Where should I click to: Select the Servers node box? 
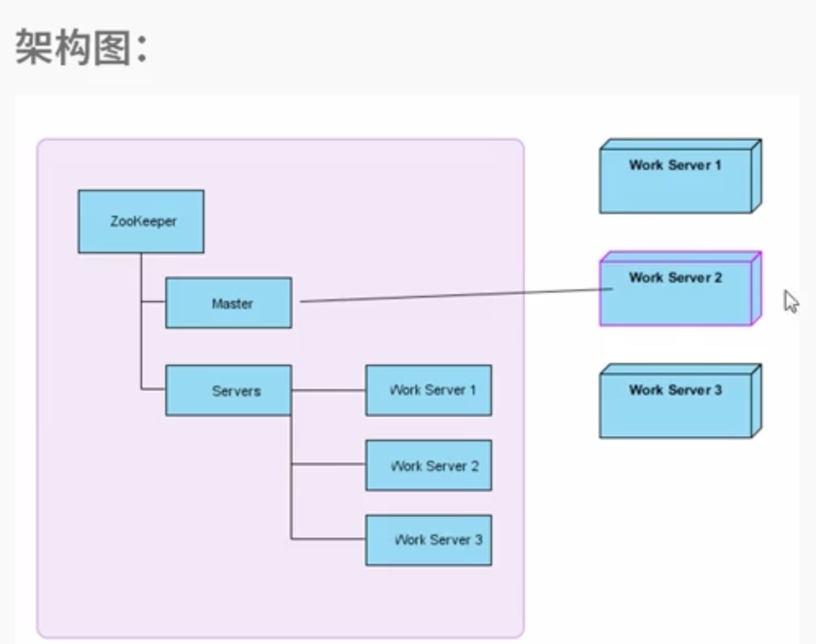228,391
